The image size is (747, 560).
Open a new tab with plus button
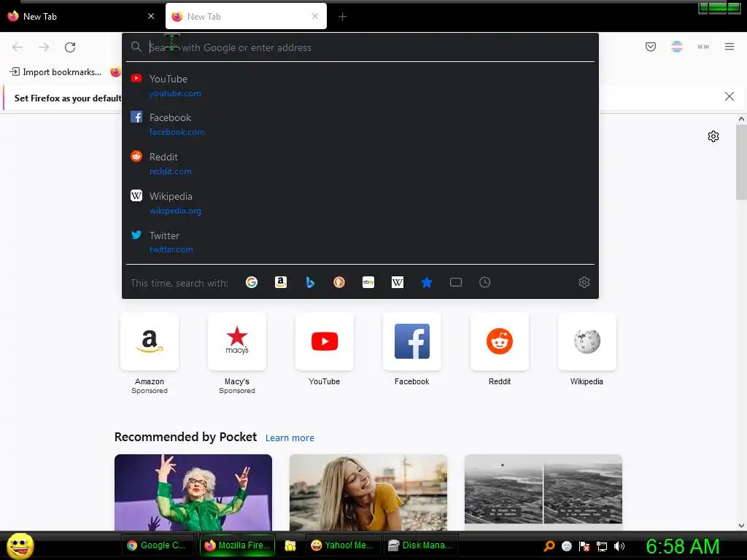[343, 17]
